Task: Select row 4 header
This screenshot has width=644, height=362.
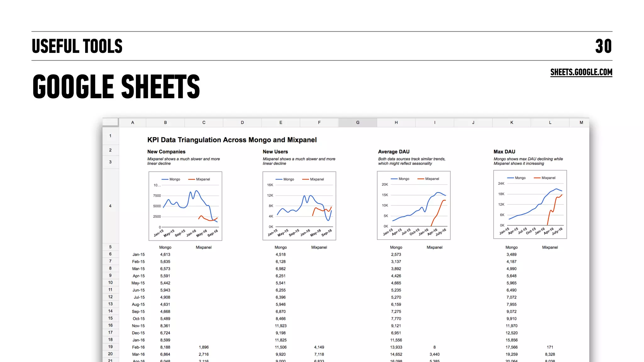Action: click(x=110, y=206)
